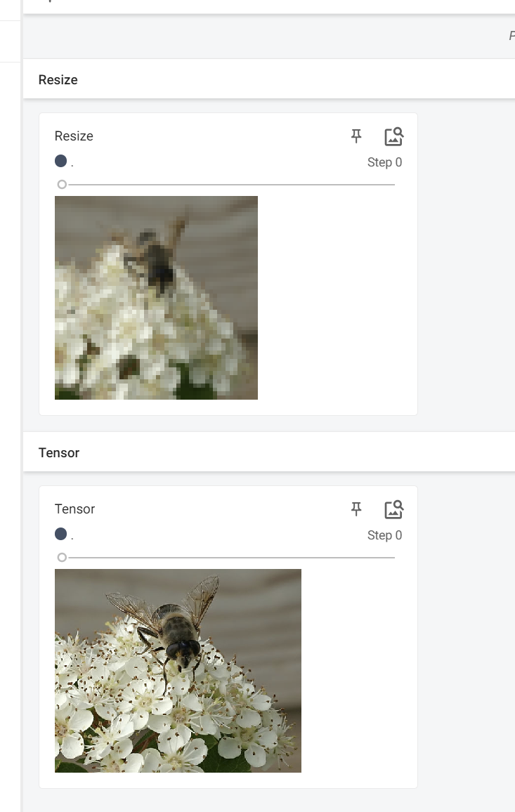Pin the Resize image card
The height and width of the screenshot is (812, 515).
point(356,136)
